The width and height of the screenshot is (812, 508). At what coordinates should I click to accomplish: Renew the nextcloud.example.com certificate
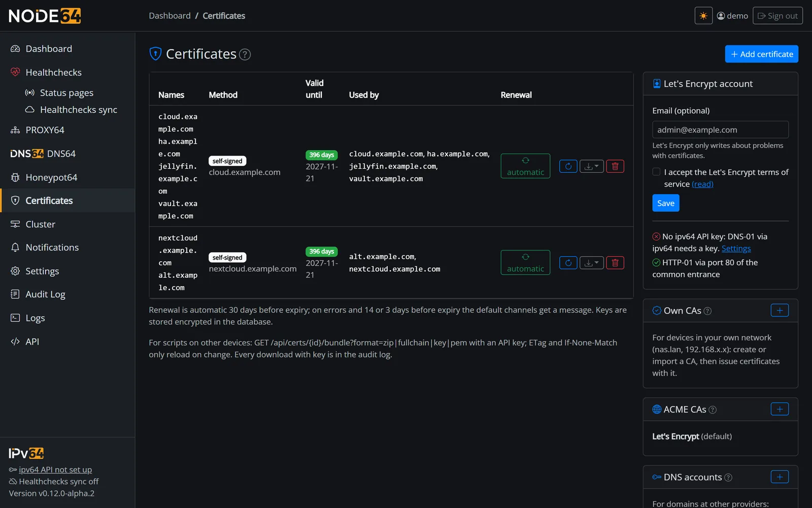(568, 263)
